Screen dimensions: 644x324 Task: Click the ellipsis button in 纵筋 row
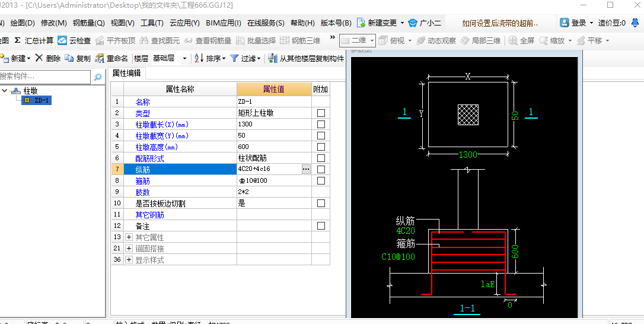306,169
